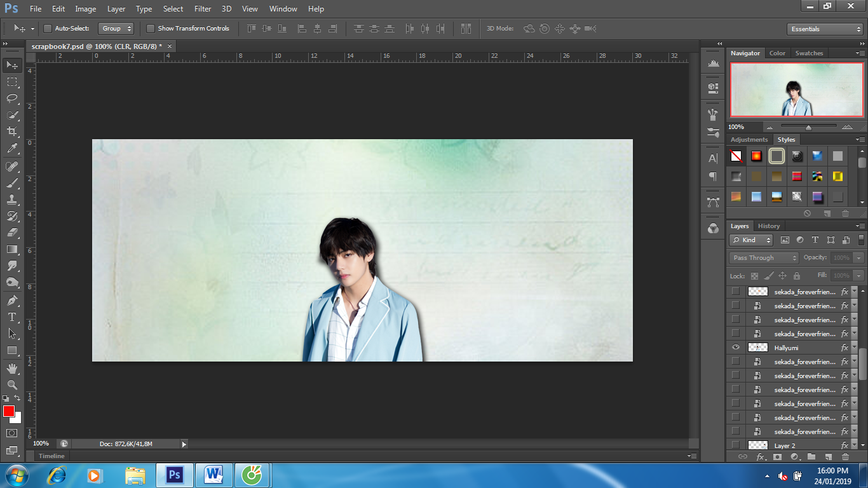This screenshot has height=488, width=868.
Task: Open the Essentials workspace dropdown
Action: pos(824,29)
